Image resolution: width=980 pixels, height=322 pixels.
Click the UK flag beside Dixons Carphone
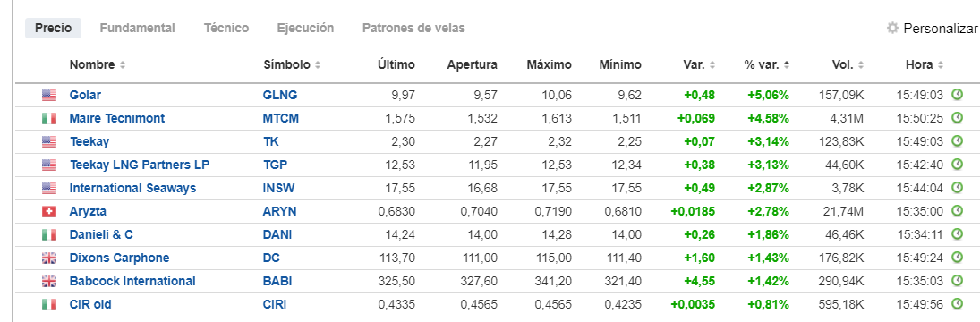coord(48,258)
